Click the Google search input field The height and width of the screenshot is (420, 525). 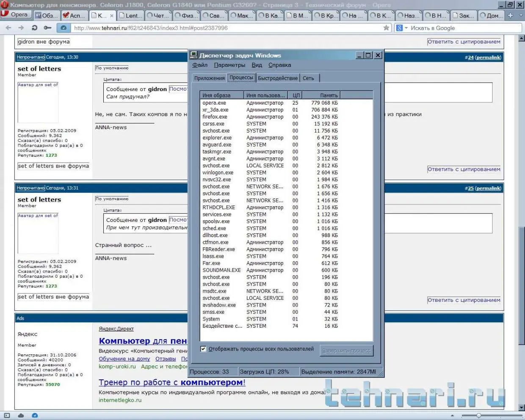tap(464, 28)
